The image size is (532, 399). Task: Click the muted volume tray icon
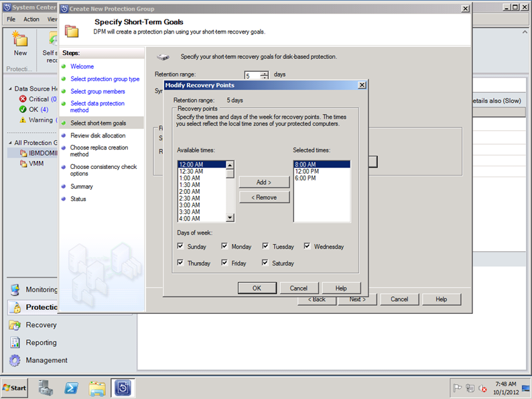point(482,388)
